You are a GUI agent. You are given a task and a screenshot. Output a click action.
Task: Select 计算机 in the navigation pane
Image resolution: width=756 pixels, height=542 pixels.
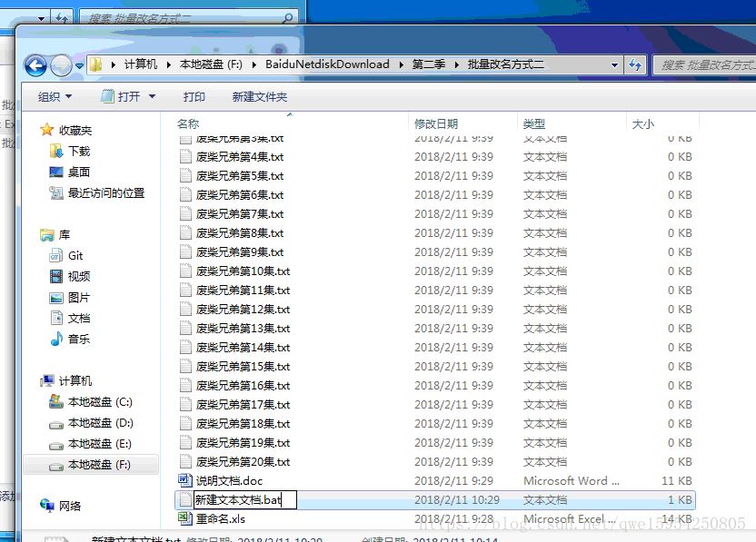point(75,381)
